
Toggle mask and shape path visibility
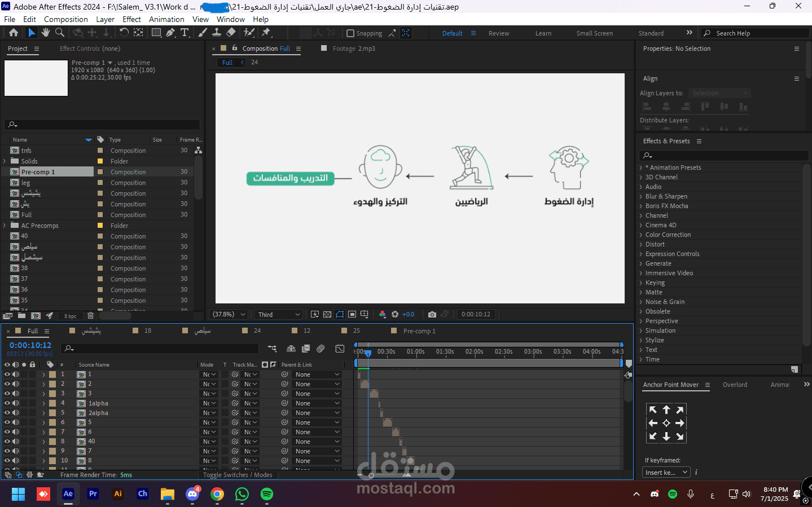pos(340,314)
